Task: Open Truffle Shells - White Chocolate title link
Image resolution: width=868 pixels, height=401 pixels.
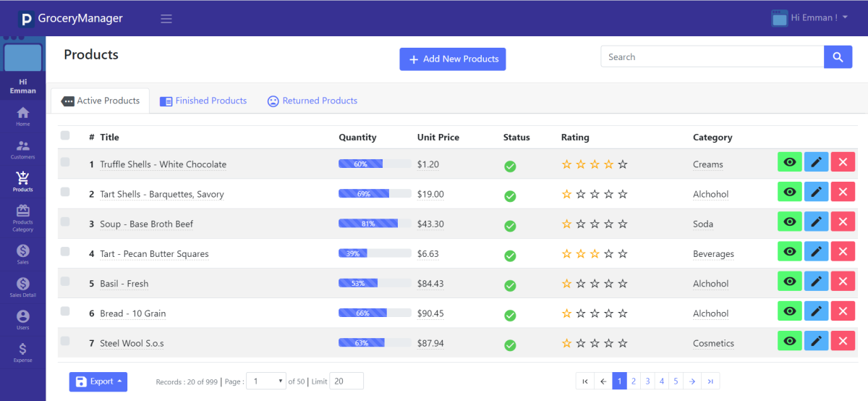Action: point(163,164)
